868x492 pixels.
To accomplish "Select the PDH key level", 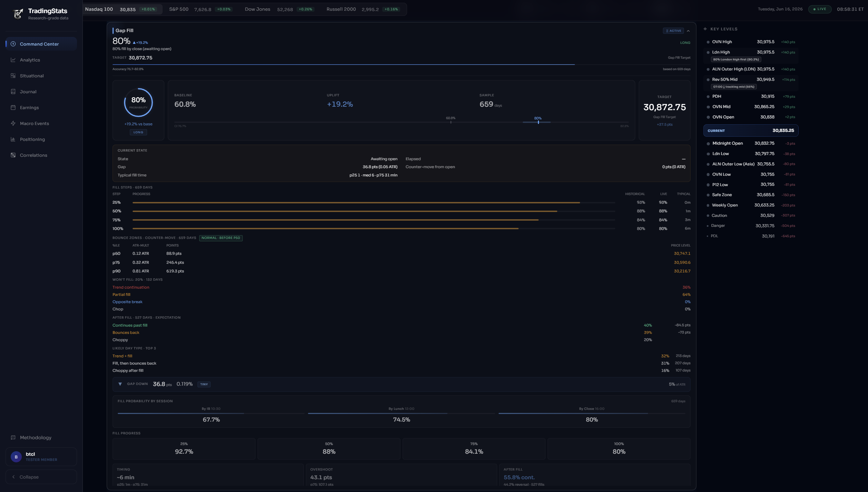I will point(751,96).
